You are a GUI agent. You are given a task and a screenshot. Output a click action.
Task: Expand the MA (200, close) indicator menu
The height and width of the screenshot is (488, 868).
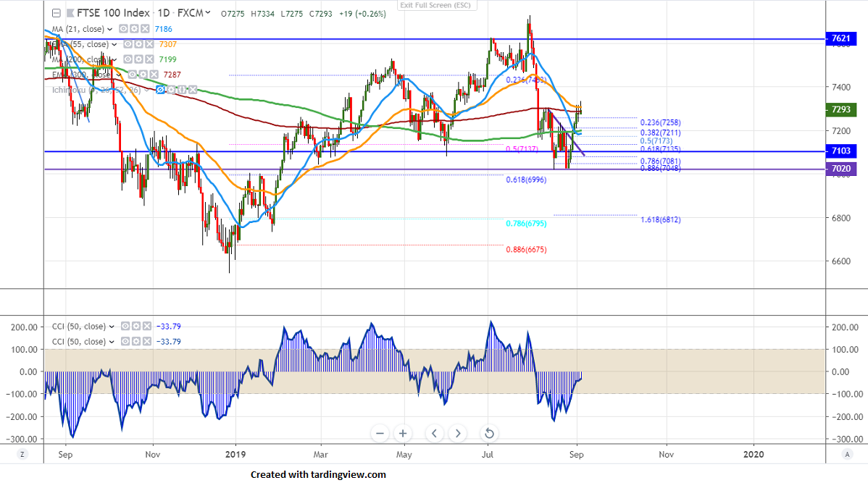click(114, 60)
